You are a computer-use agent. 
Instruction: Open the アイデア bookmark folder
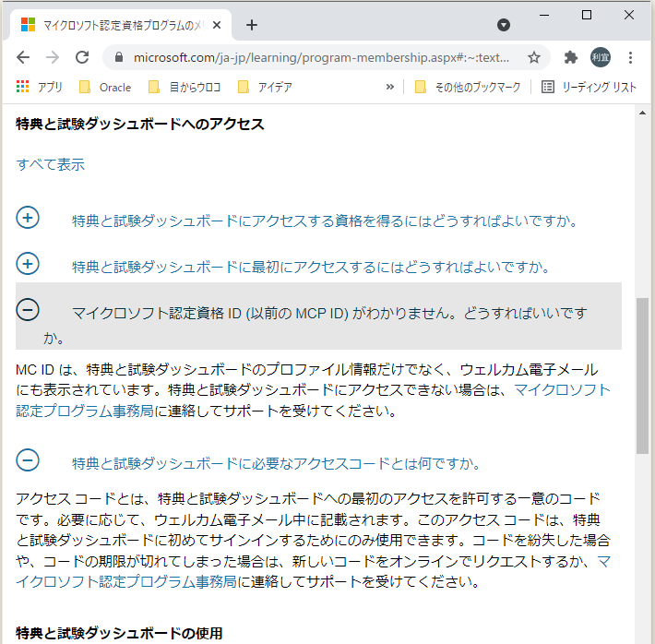coord(265,87)
